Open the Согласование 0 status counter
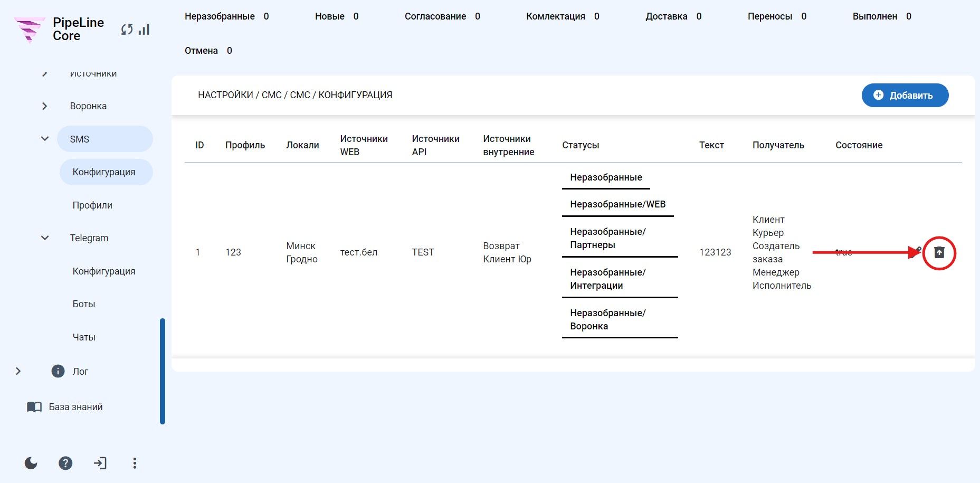This screenshot has width=980, height=483. click(x=442, y=16)
